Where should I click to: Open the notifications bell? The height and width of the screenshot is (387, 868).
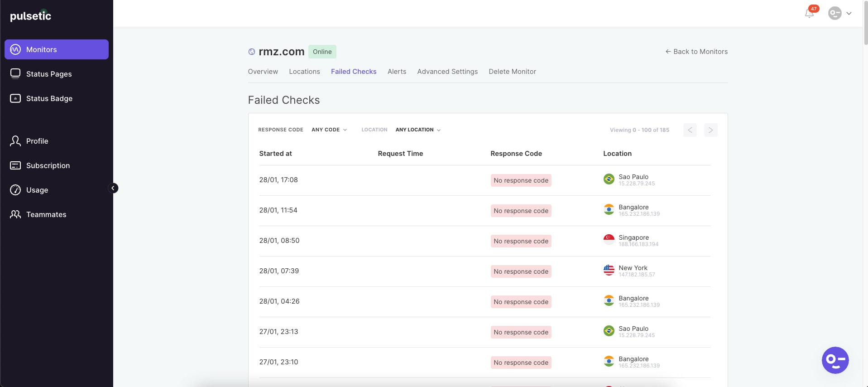click(810, 13)
